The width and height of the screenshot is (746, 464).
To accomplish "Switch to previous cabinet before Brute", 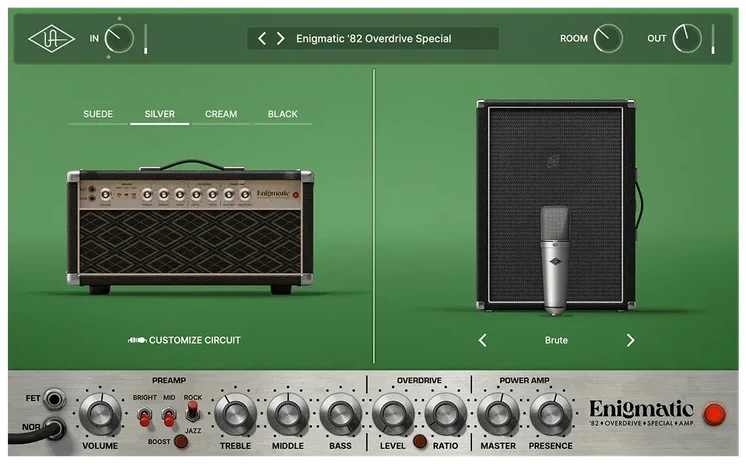I will (x=482, y=340).
